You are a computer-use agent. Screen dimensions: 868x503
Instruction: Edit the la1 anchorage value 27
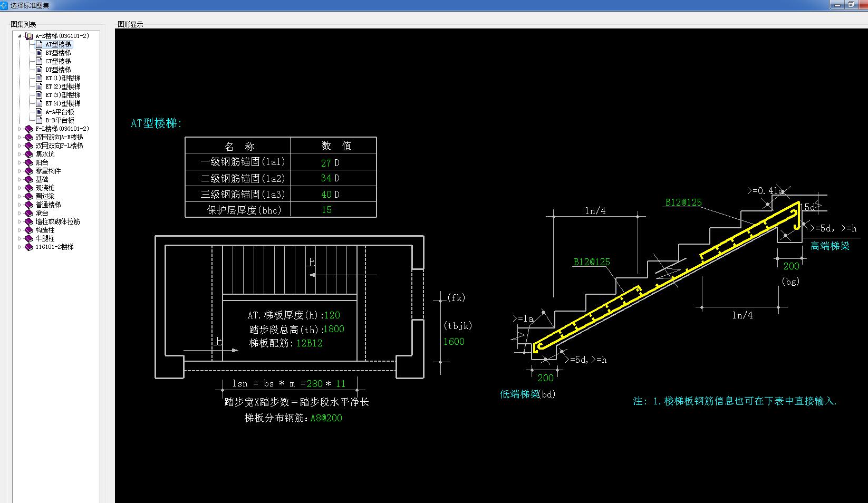pos(326,163)
